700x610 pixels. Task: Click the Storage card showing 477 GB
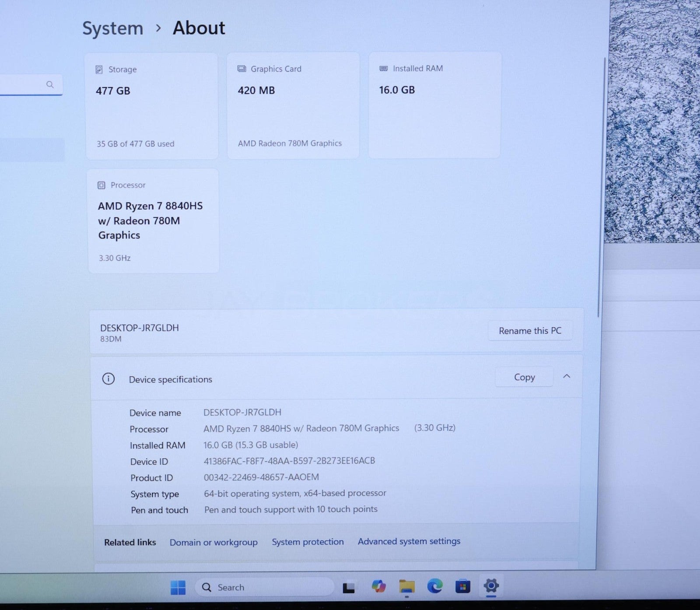pyautogui.click(x=152, y=106)
